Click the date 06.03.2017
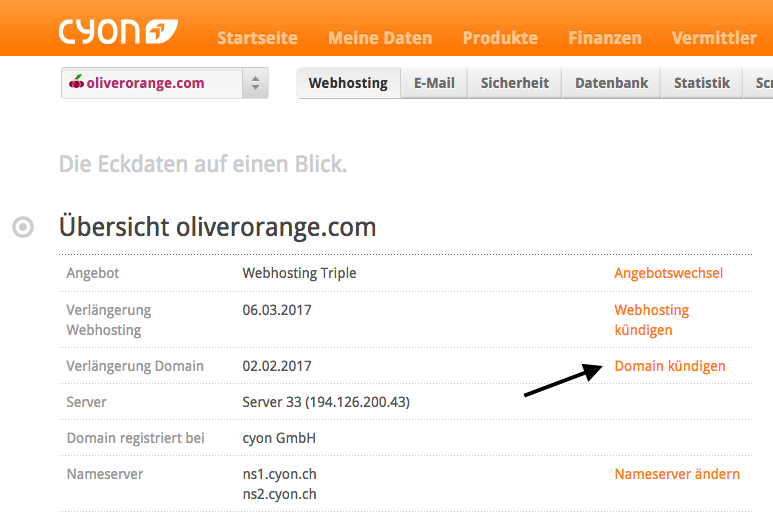The width and height of the screenshot is (773, 517). tap(277, 310)
